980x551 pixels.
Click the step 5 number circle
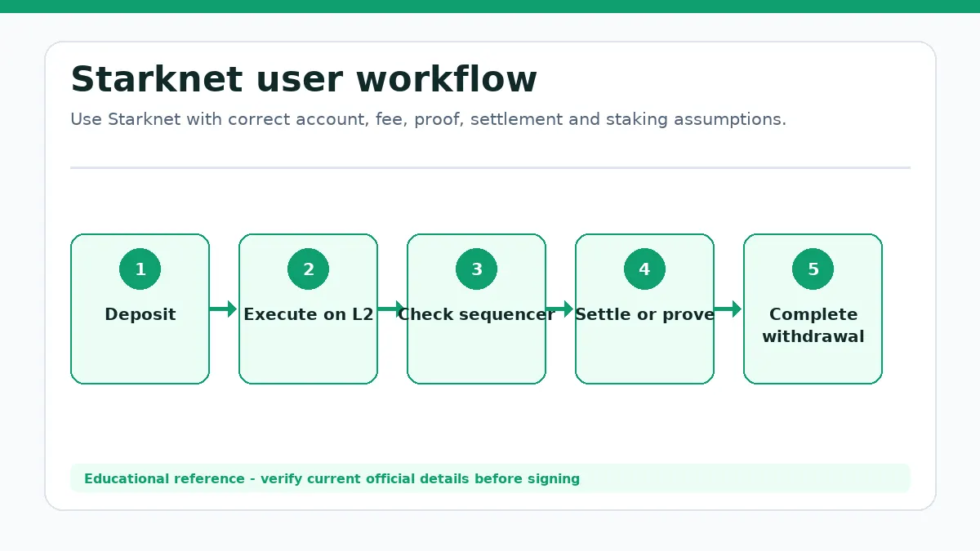pyautogui.click(x=813, y=269)
